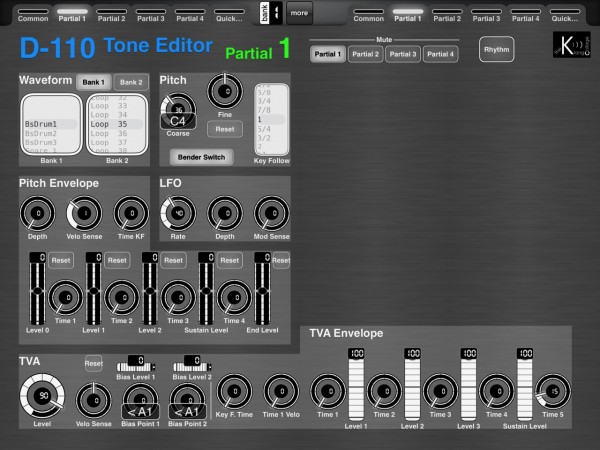Click the Pitch Envelope Time KF knob

click(131, 214)
